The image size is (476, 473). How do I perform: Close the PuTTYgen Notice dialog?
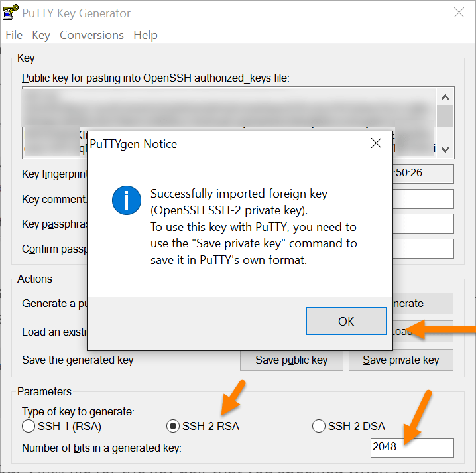tap(376, 143)
